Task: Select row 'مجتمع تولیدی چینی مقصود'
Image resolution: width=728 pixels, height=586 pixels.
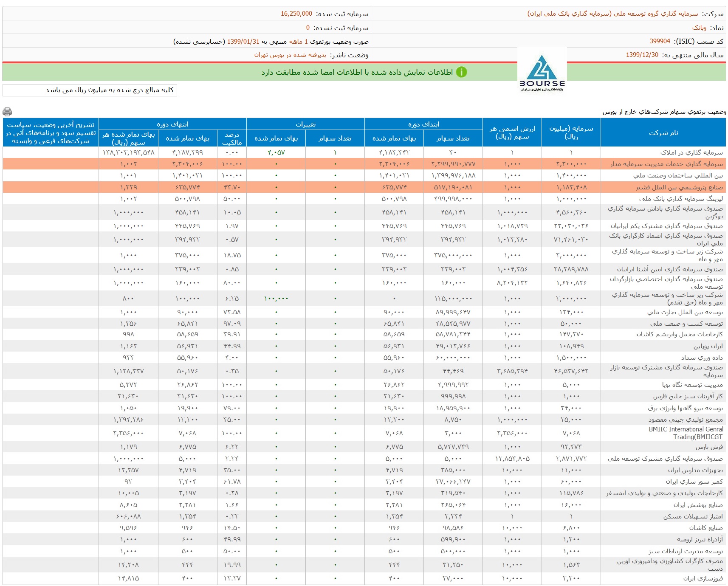Action: coord(364,420)
